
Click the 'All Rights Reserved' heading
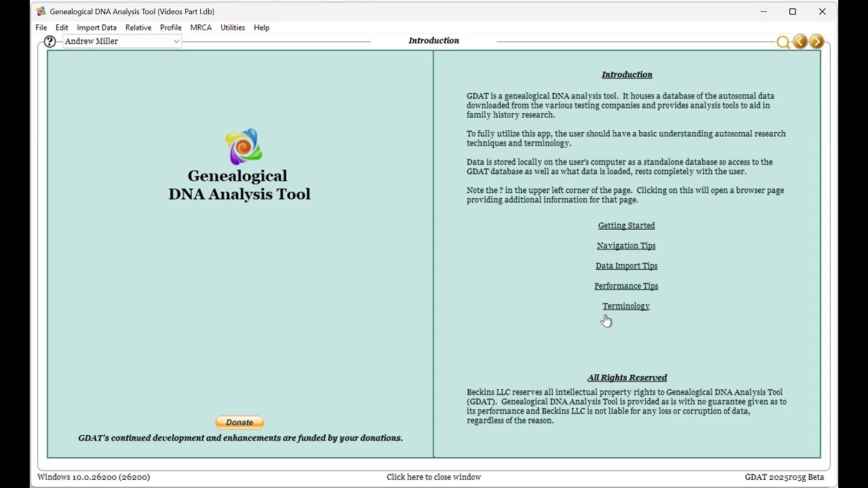627,378
